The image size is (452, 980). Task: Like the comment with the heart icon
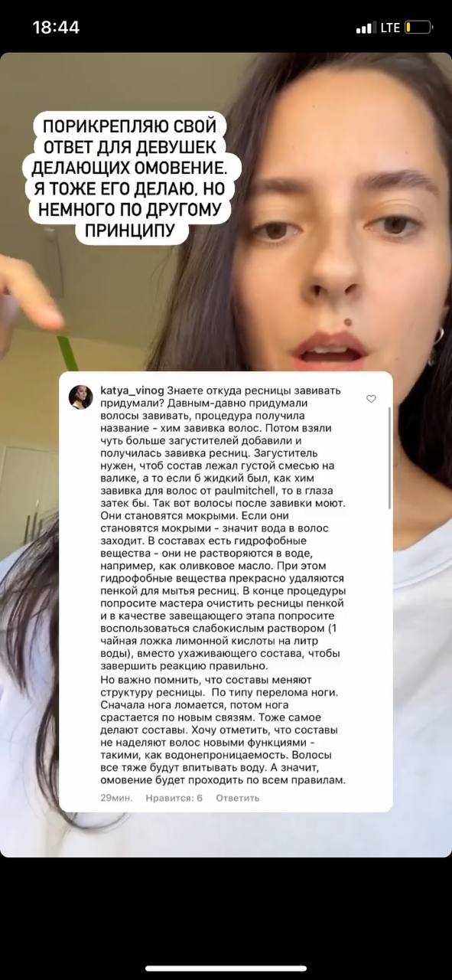372,399
